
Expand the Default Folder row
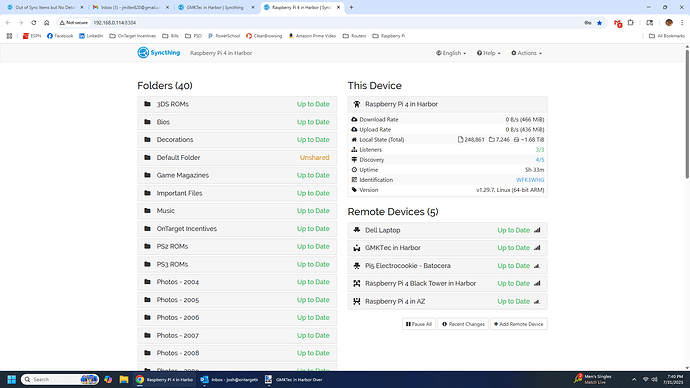click(x=237, y=157)
